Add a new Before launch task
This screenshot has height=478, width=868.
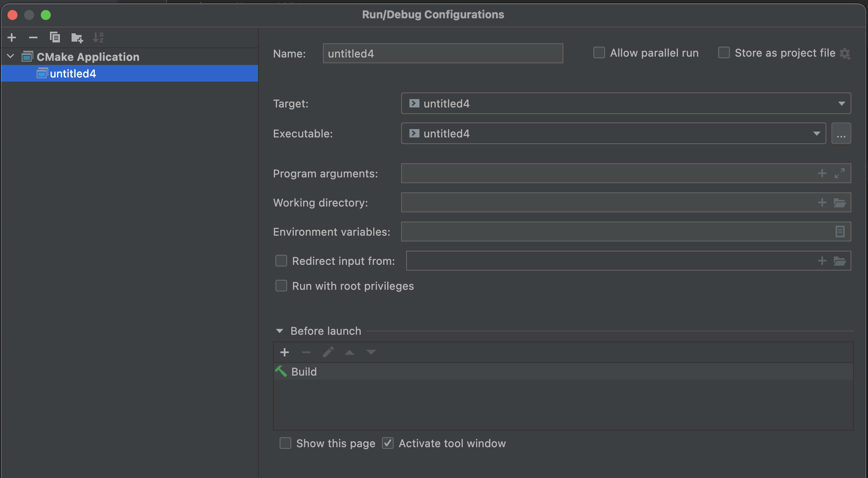tap(285, 352)
